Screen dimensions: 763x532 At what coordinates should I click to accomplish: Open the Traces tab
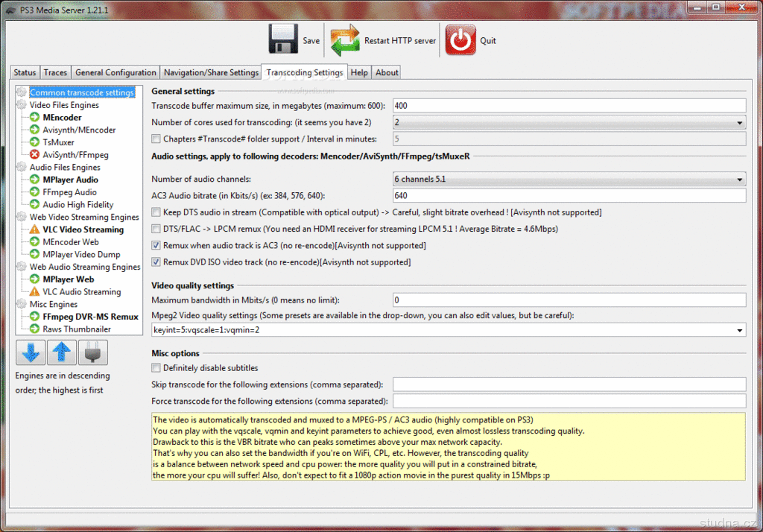pyautogui.click(x=55, y=72)
